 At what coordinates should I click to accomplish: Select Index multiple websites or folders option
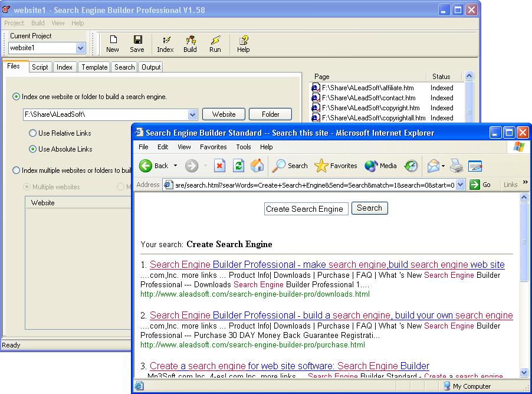[16, 170]
